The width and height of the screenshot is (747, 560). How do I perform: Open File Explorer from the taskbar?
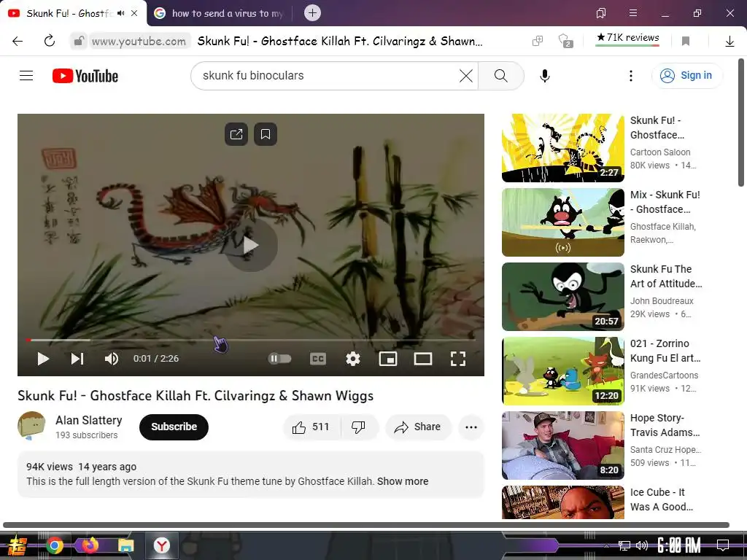[x=125, y=545]
